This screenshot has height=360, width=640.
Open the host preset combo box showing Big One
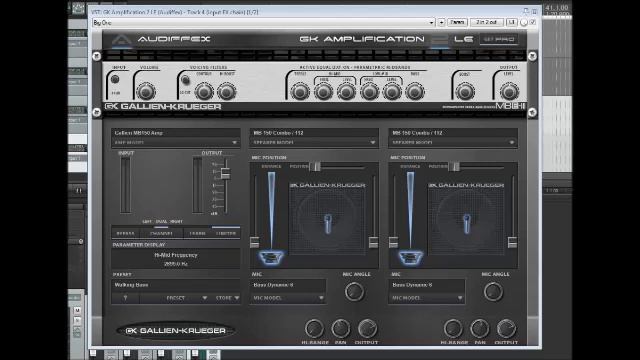264,23
